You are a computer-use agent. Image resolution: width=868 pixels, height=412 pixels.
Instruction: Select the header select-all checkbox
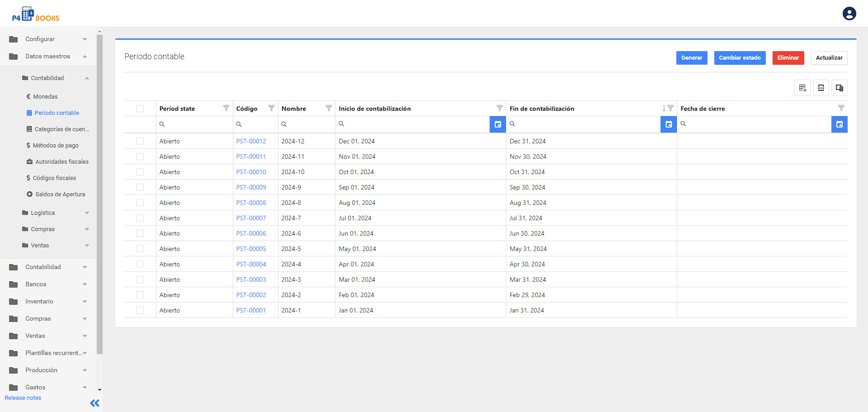(140, 109)
